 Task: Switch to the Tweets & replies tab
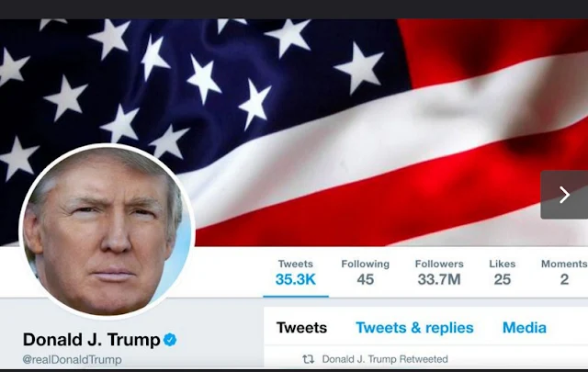414,328
